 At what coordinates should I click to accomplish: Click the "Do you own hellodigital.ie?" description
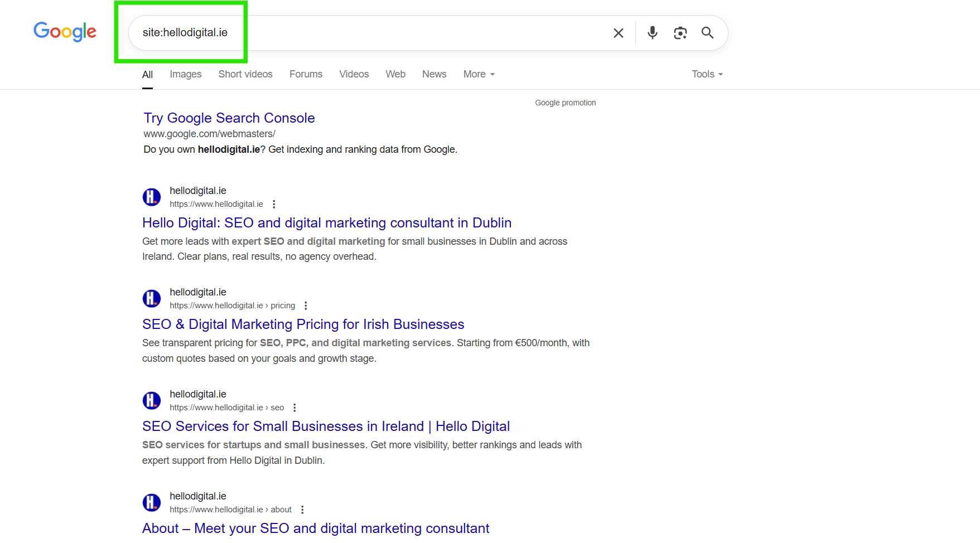300,149
